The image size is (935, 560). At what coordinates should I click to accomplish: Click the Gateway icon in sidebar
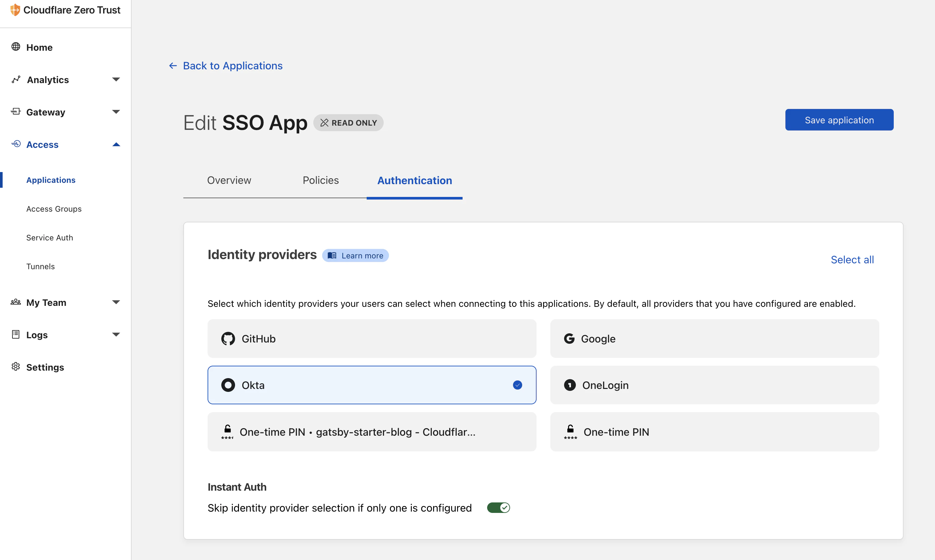tap(15, 111)
